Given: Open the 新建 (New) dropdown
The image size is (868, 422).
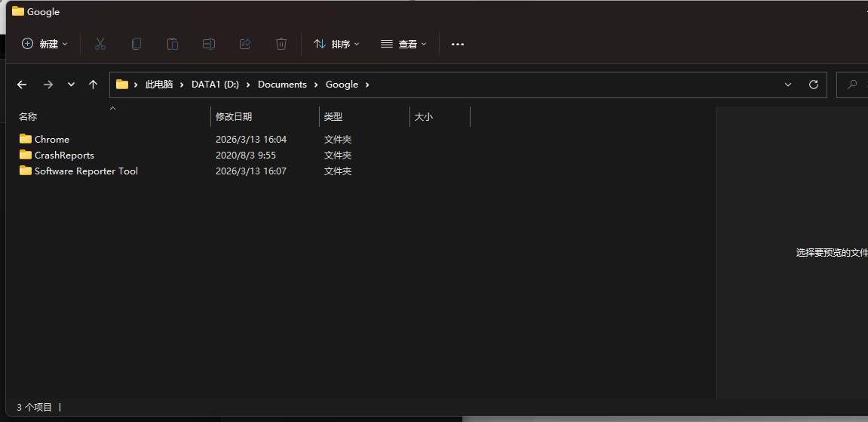Looking at the screenshot, I should [44, 44].
